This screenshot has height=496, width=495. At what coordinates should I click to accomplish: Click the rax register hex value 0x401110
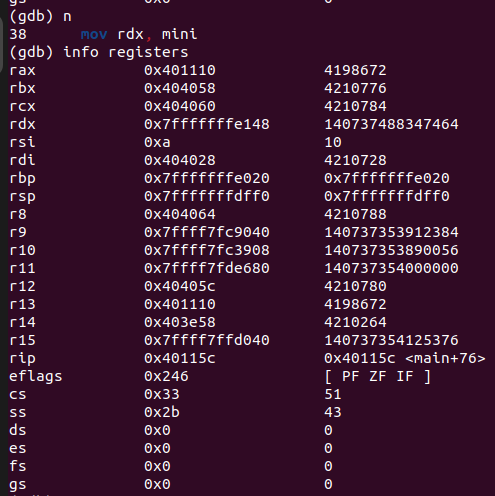pyautogui.click(x=180, y=70)
